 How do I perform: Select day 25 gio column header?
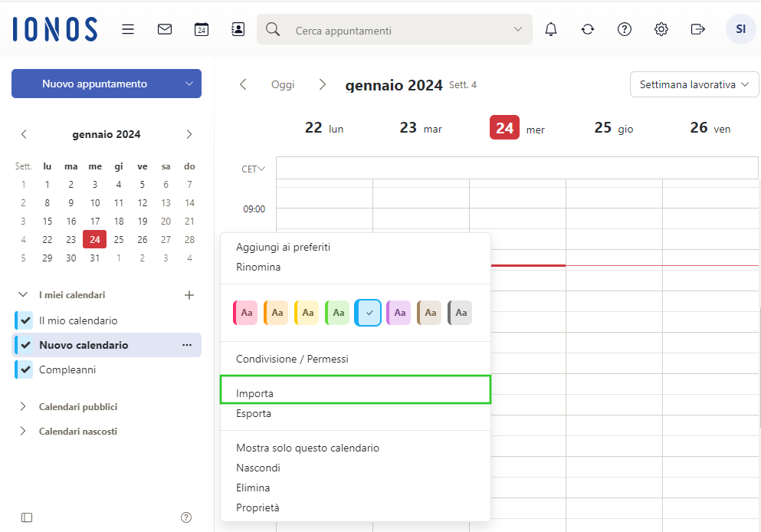pyautogui.click(x=614, y=128)
